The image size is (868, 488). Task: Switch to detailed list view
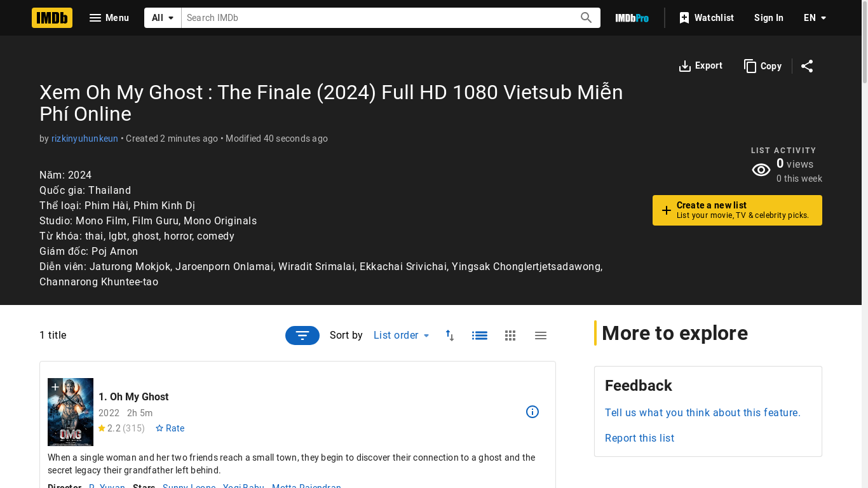(x=480, y=335)
